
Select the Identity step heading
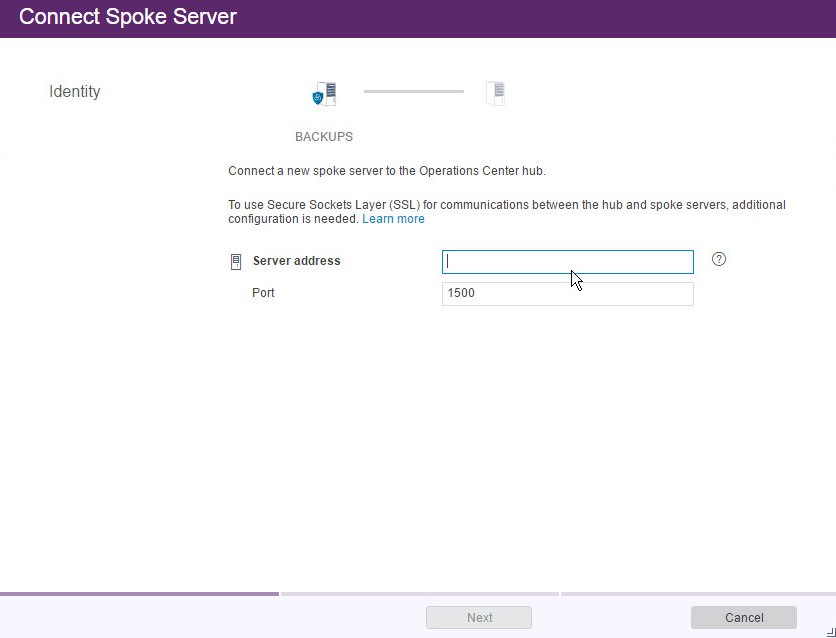75,92
